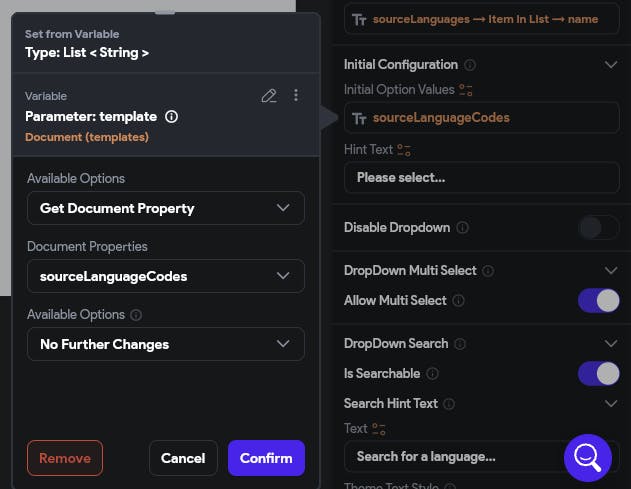Viewport: 631px width, 489px height.
Task: Open the Get Document Property dropdown
Action: 166,208
